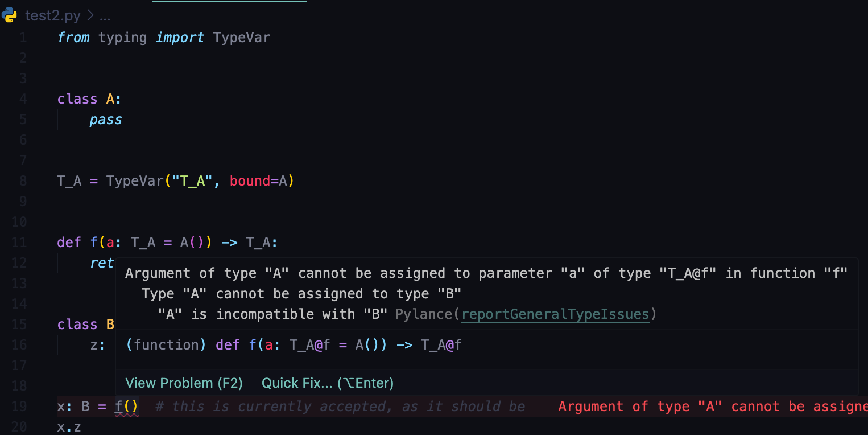The image size is (868, 435).
Task: Click line number 19 in the gutter
Action: pos(19,406)
